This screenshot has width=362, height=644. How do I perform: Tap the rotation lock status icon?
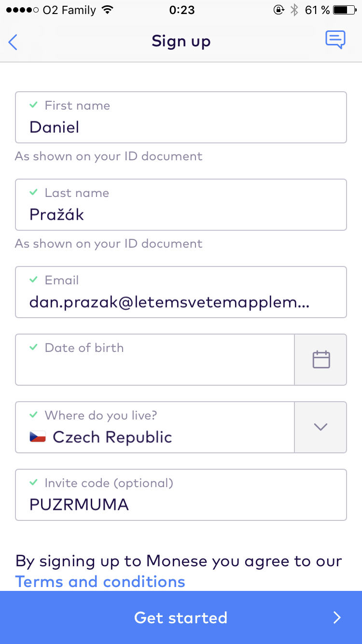click(278, 10)
